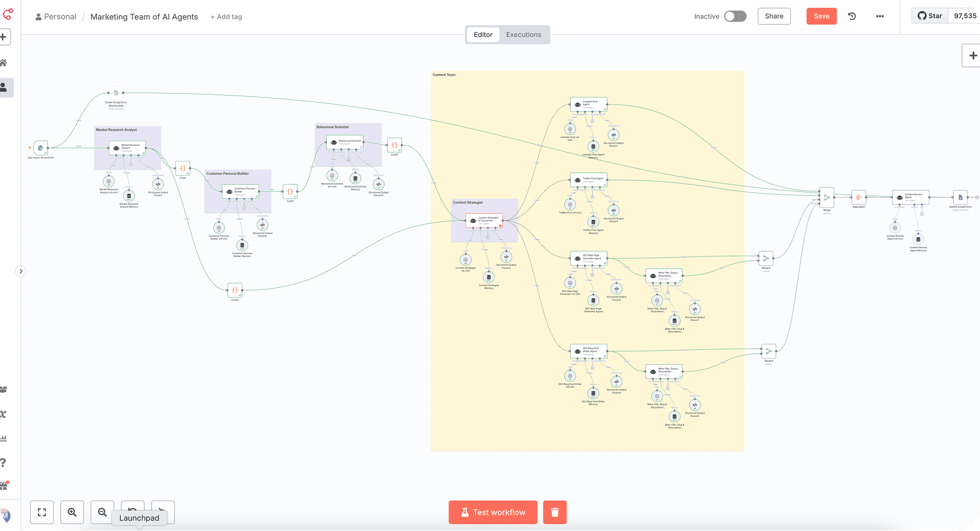Image resolution: width=980 pixels, height=531 pixels.
Task: Click the zoom out magnifier icon
Action: click(102, 512)
